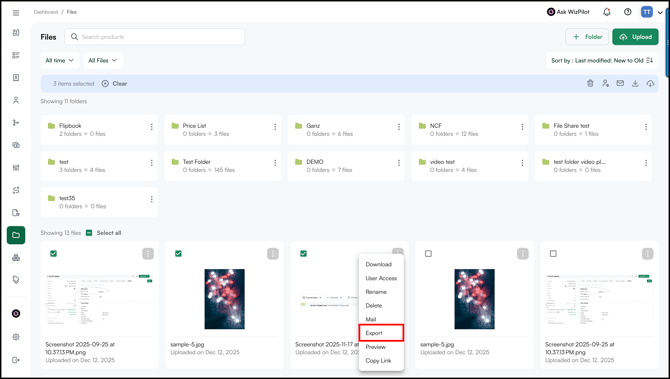This screenshot has height=379, width=670.
Task: Click the Ask WizPilot button
Action: (x=568, y=12)
